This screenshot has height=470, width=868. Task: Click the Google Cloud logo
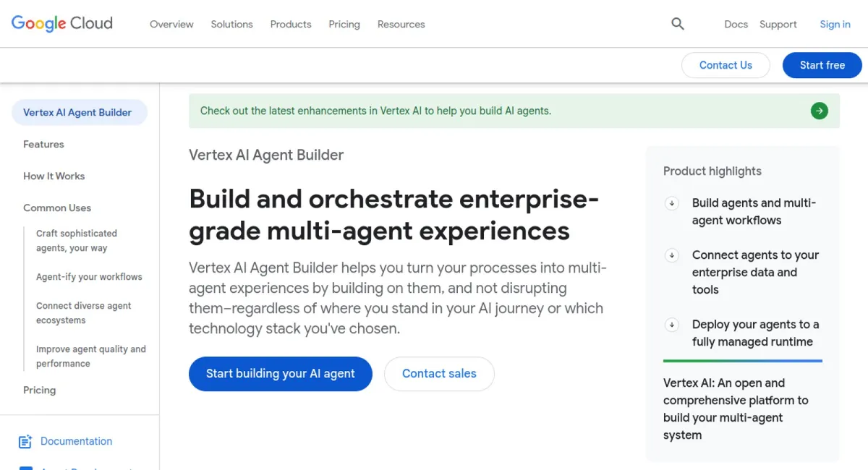[62, 24]
